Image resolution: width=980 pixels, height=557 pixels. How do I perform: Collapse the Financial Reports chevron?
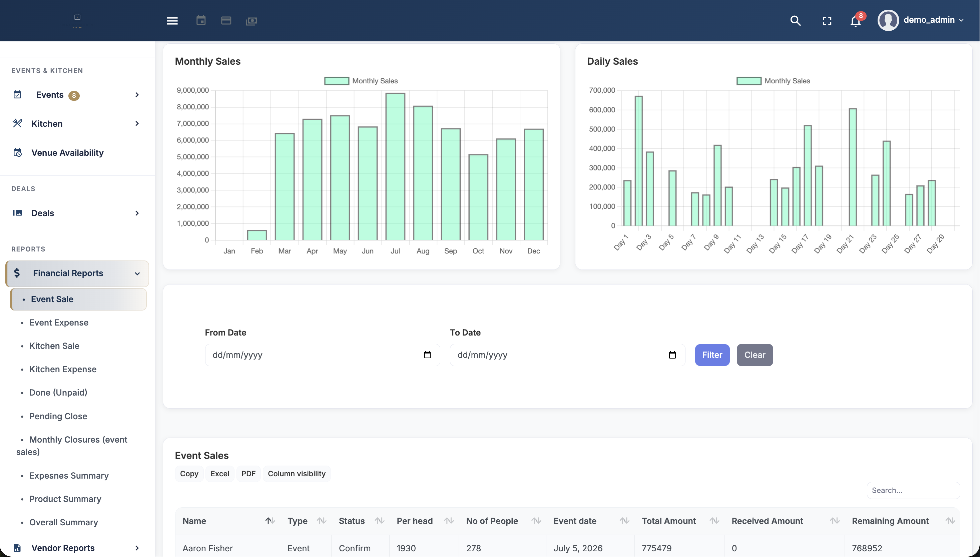coord(137,273)
